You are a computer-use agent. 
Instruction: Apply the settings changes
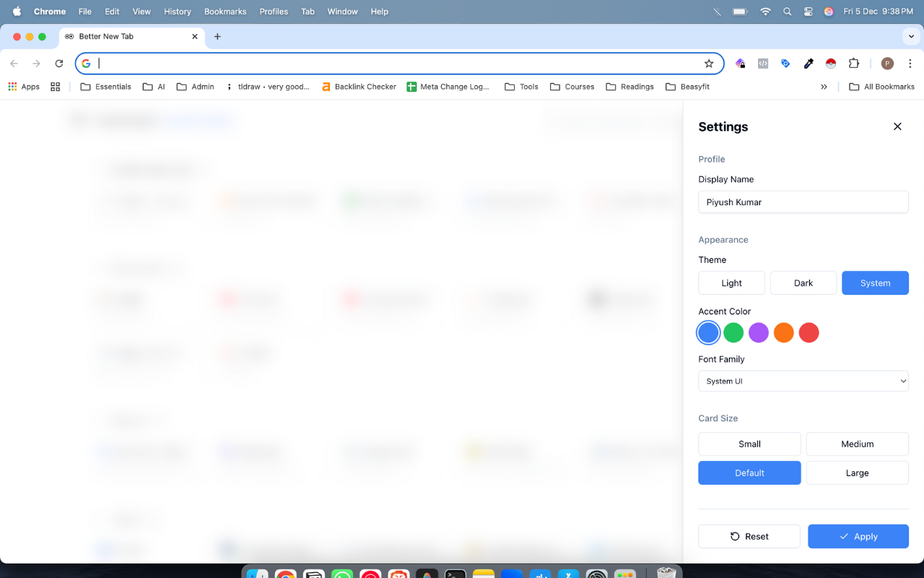pos(858,536)
